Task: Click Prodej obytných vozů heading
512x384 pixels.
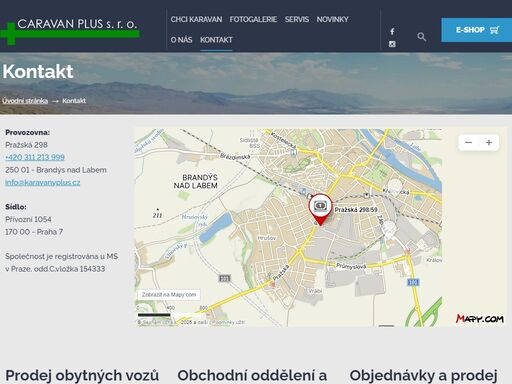Action: [x=82, y=375]
